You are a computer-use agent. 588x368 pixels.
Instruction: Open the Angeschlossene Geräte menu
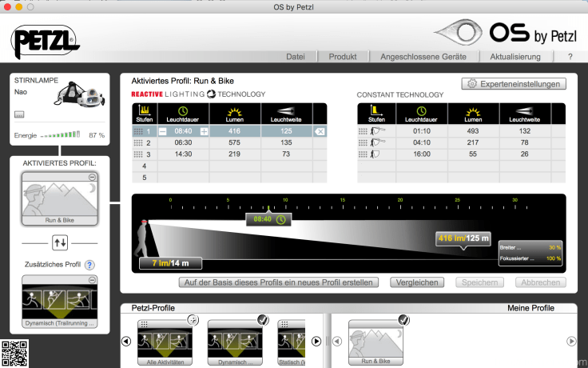[423, 57]
